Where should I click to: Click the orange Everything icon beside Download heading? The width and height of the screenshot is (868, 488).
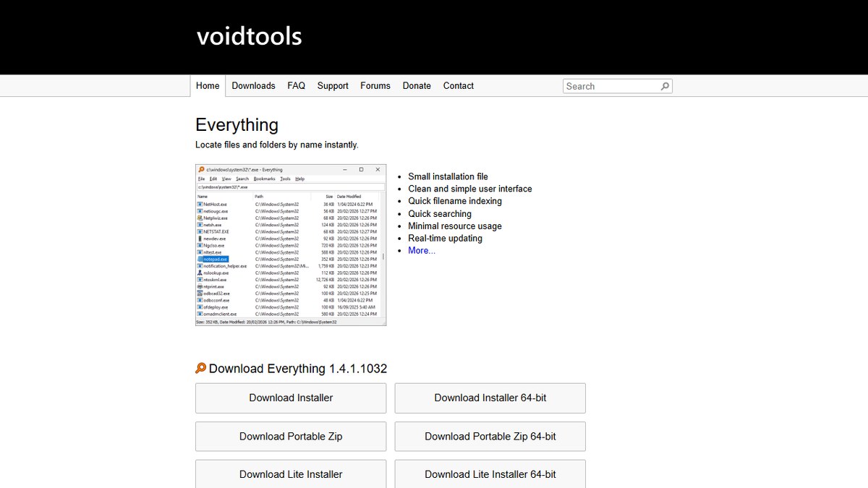[201, 368]
